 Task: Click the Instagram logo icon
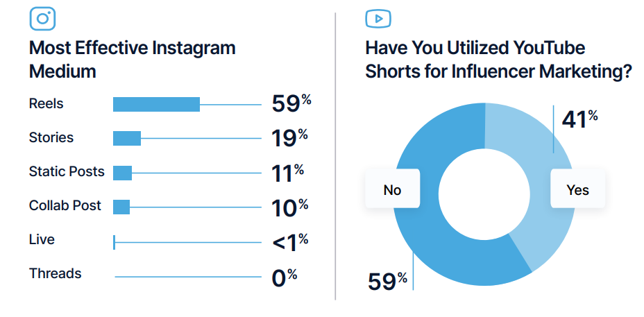coord(42,19)
